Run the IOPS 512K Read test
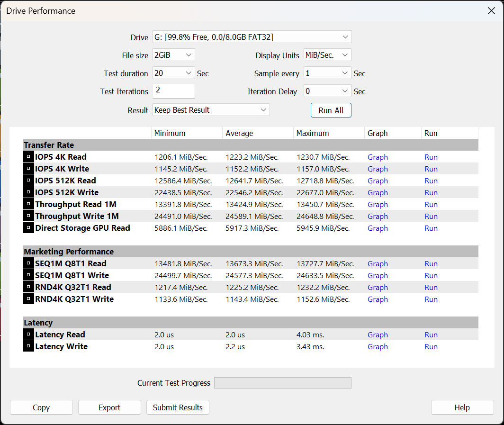This screenshot has width=504, height=425. [431, 181]
